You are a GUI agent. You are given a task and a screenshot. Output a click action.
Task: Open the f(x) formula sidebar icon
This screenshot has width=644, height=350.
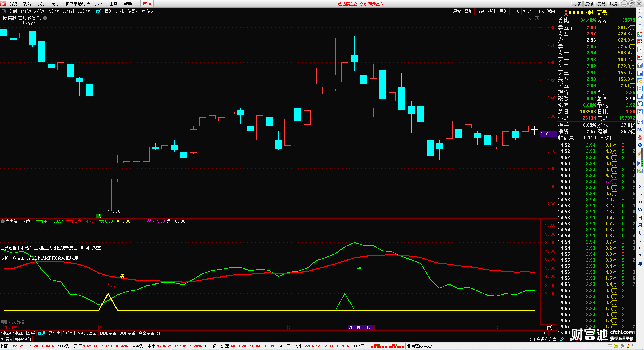tap(640, 104)
